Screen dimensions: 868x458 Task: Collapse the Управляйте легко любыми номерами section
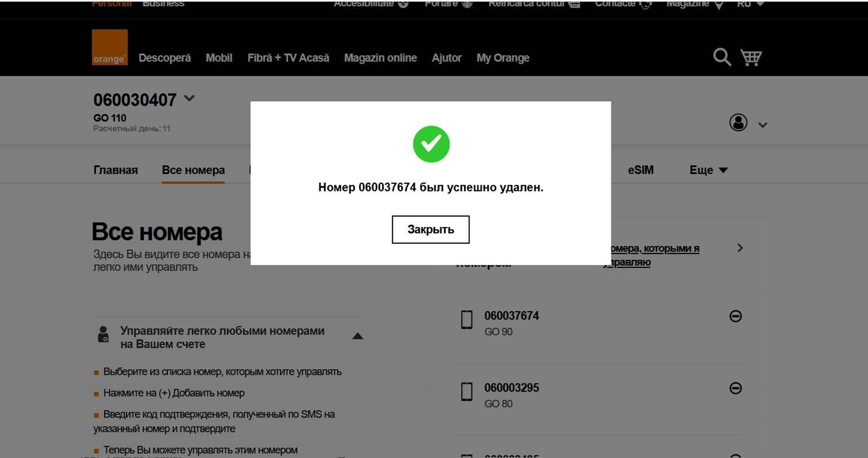pyautogui.click(x=357, y=336)
